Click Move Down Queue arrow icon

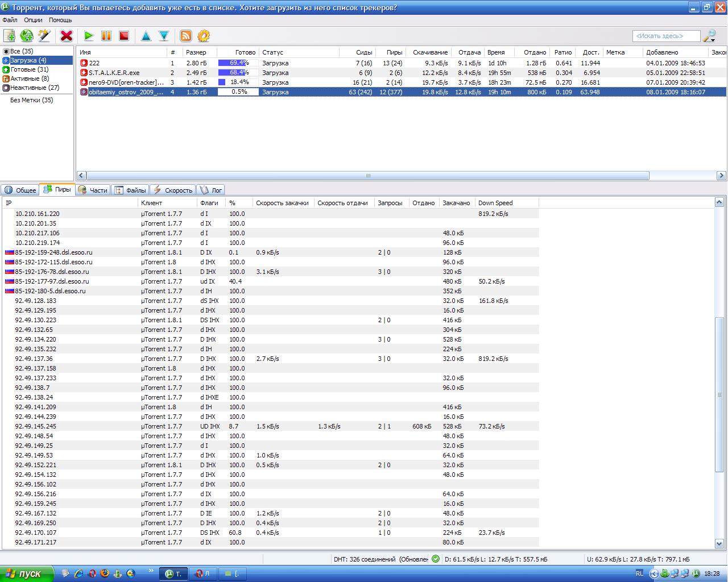(x=164, y=36)
